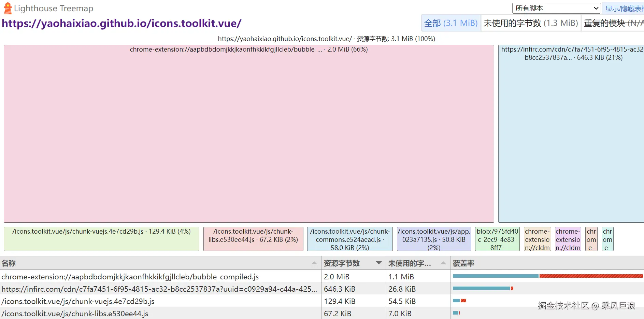The width and height of the screenshot is (644, 319).
Task: Select the 重复的模块 view mode
Action: [613, 23]
